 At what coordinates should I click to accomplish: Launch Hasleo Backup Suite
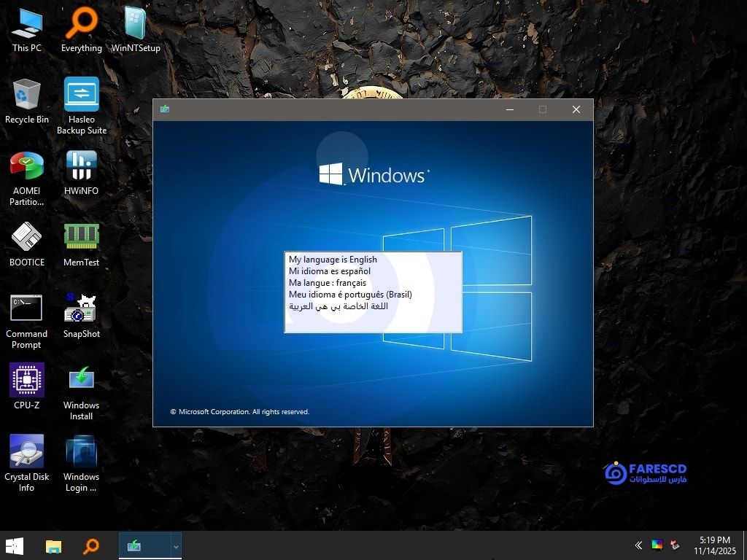(81, 95)
